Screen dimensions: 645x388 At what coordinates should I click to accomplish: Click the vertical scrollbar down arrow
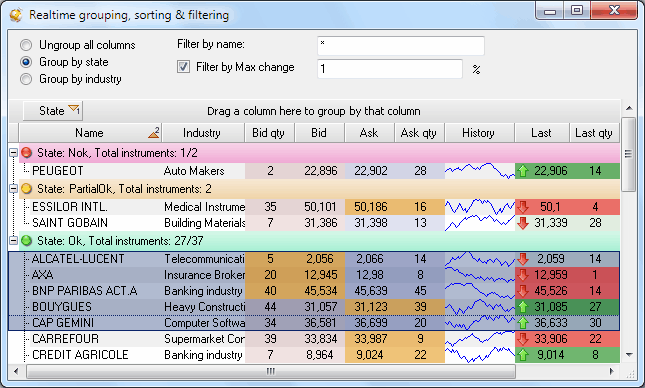629,354
